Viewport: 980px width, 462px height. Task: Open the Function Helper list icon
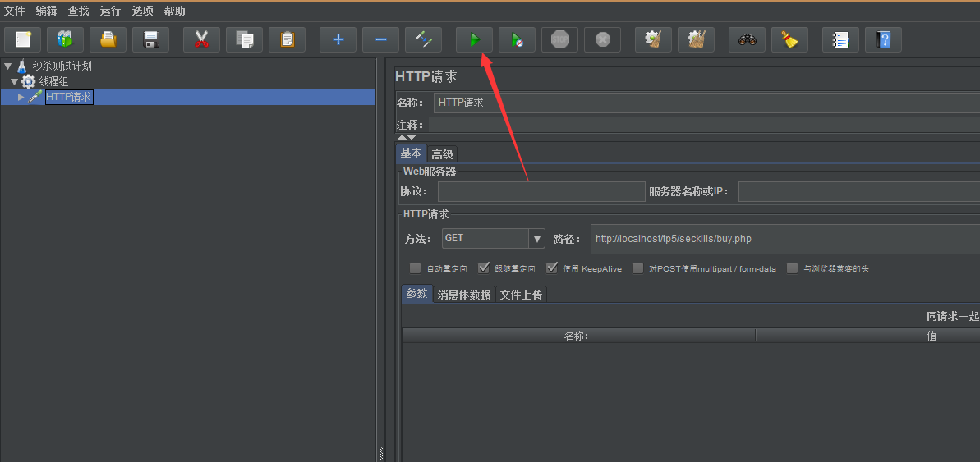[x=840, y=40]
